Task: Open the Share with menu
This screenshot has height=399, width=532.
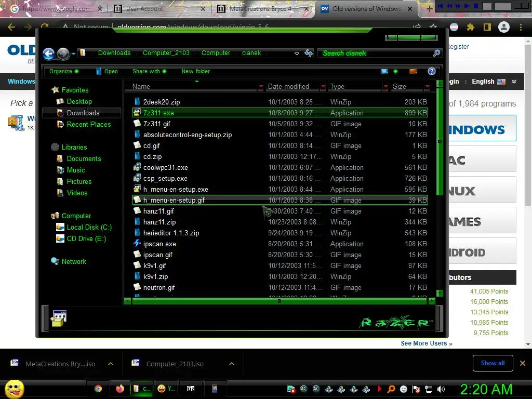Action: click(x=149, y=71)
